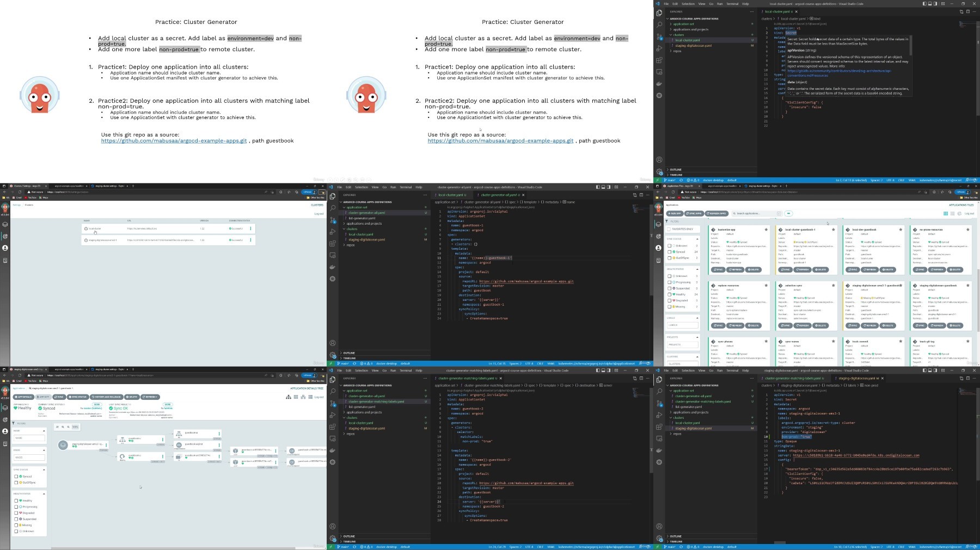Collapse LABELS filter section in Applications Tiles window
Screen dimensions: 980x550
pos(697,318)
